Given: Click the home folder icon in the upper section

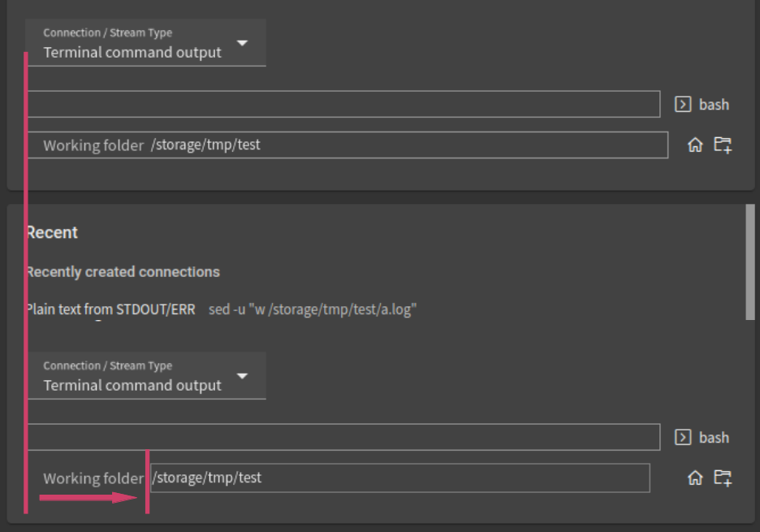Looking at the screenshot, I should 695,145.
